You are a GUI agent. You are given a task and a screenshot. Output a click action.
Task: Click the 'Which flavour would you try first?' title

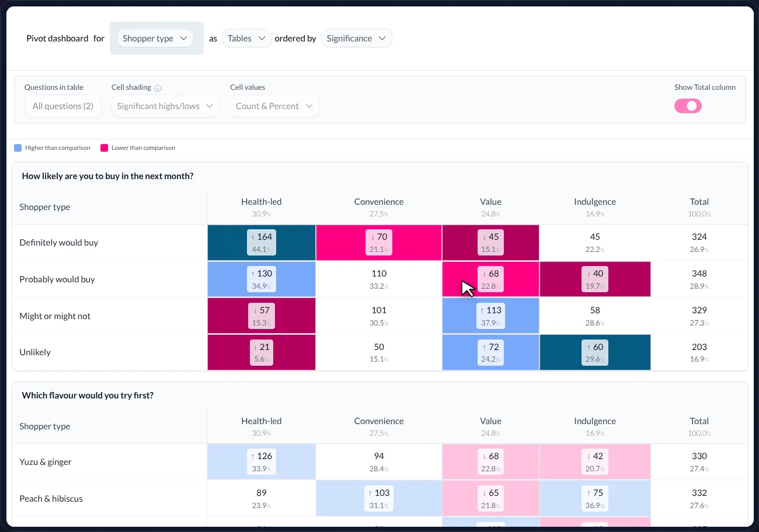[88, 395]
